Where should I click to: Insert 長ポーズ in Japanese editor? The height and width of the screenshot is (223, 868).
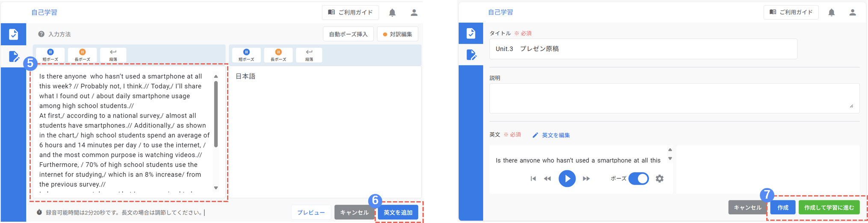tap(278, 55)
